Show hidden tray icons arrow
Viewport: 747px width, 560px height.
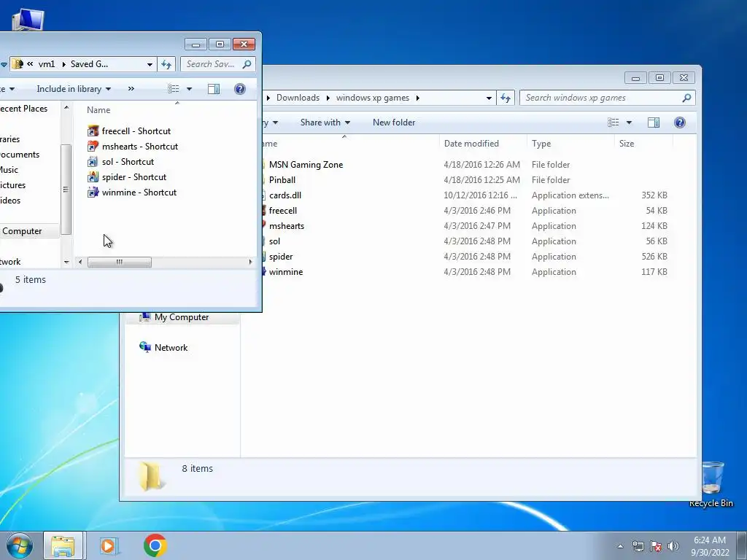(x=620, y=546)
